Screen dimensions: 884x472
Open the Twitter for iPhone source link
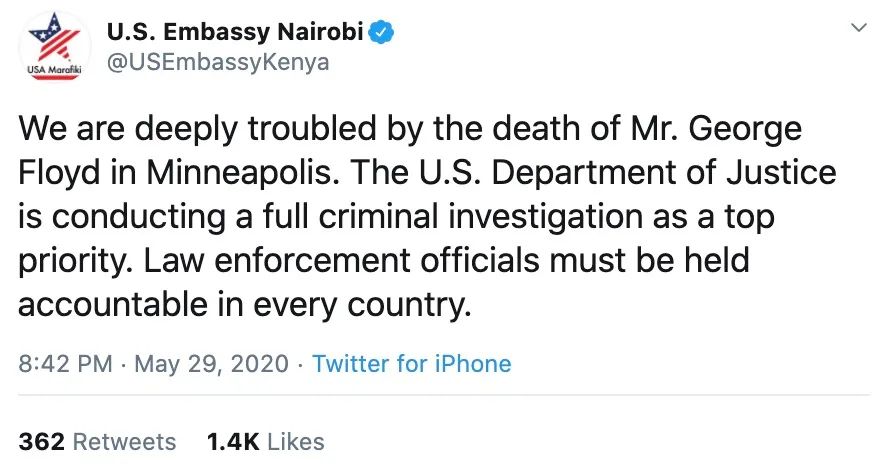tap(411, 363)
